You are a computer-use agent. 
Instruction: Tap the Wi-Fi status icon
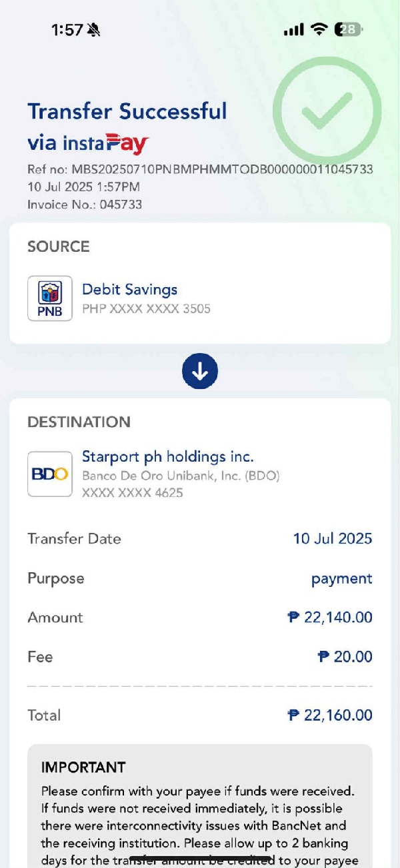(x=320, y=29)
